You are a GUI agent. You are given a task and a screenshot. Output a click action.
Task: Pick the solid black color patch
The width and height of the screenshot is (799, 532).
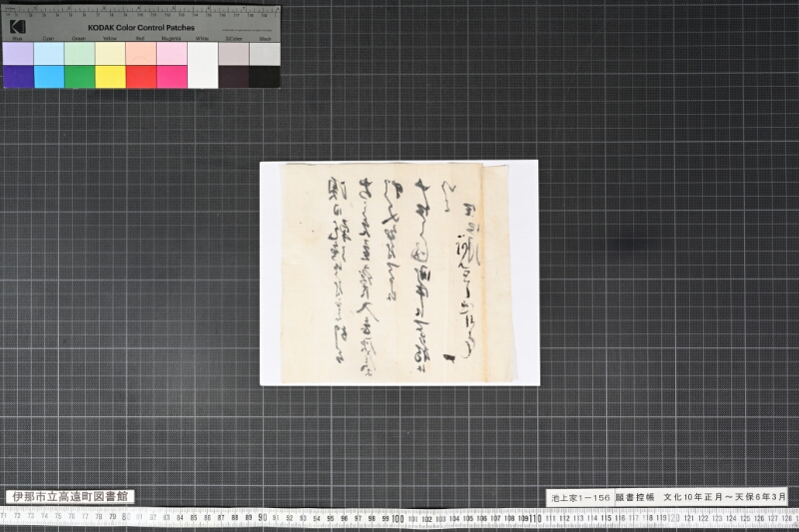[265, 77]
